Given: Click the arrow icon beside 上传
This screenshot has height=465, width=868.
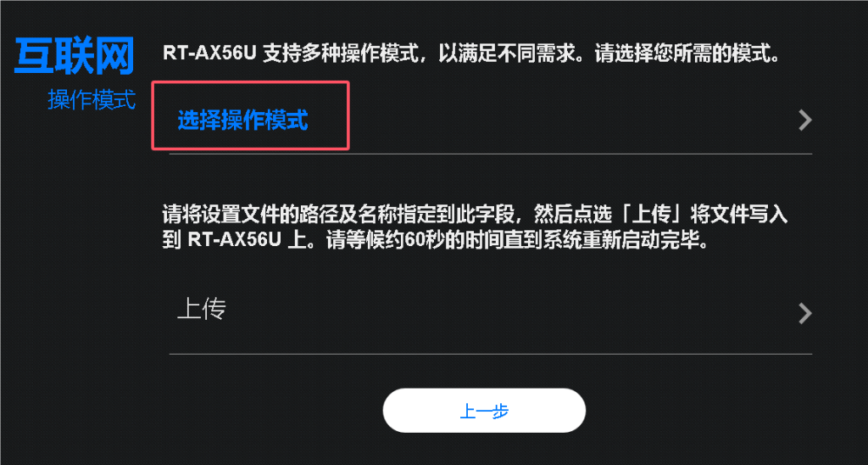Looking at the screenshot, I should (805, 313).
